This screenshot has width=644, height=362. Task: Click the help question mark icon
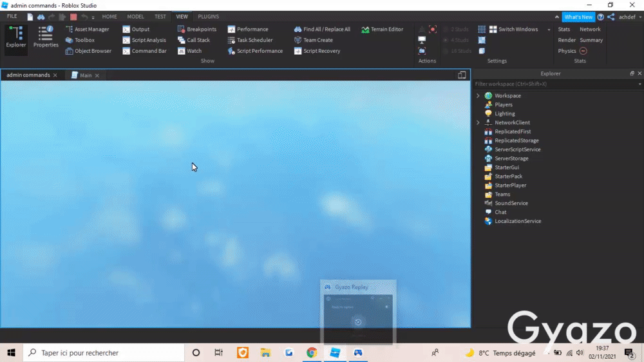600,17
